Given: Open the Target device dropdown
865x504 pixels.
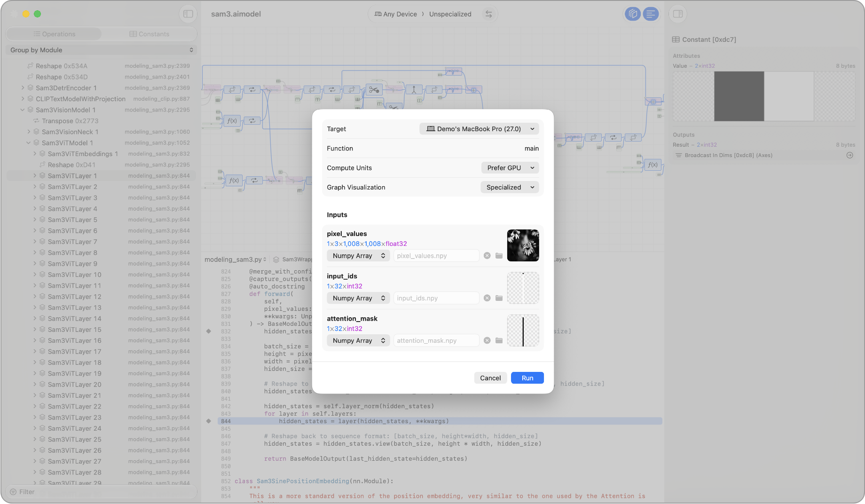Looking at the screenshot, I should pos(479,129).
